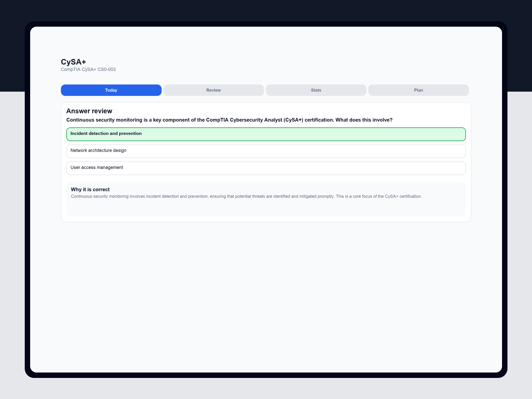532x399 pixels.
Task: Open the Stats tab
Action: 316,90
